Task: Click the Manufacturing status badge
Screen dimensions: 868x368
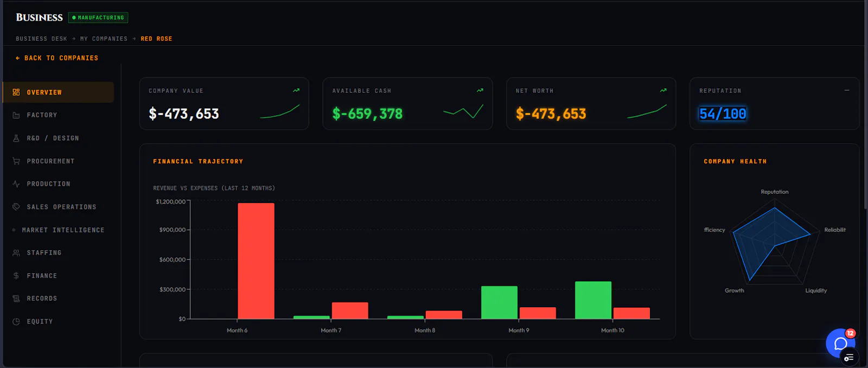Action: [x=98, y=17]
